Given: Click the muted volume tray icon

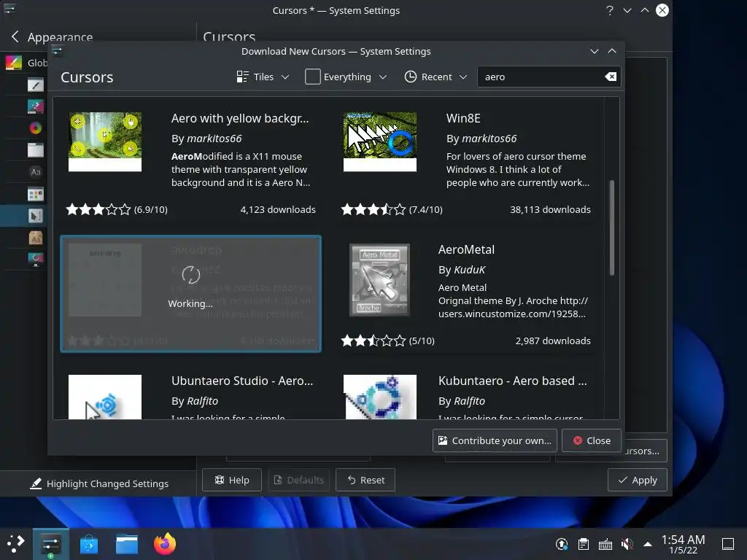Looking at the screenshot, I should click(627, 544).
